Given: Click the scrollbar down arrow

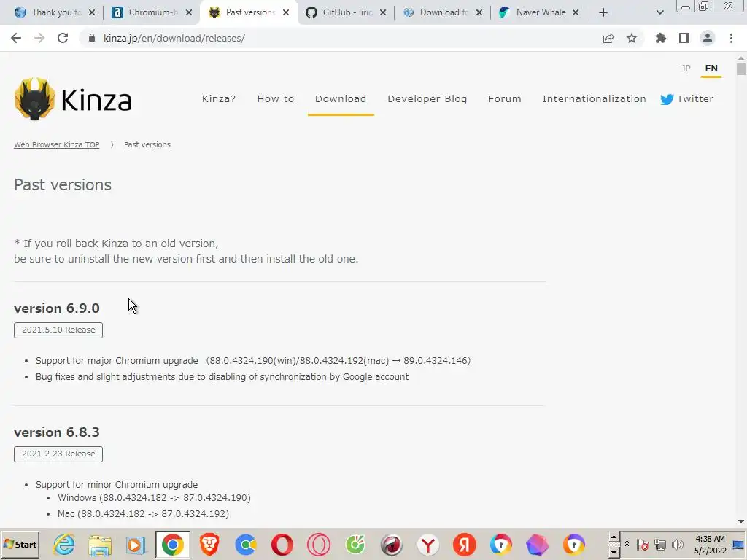Looking at the screenshot, I should tap(740, 521).
